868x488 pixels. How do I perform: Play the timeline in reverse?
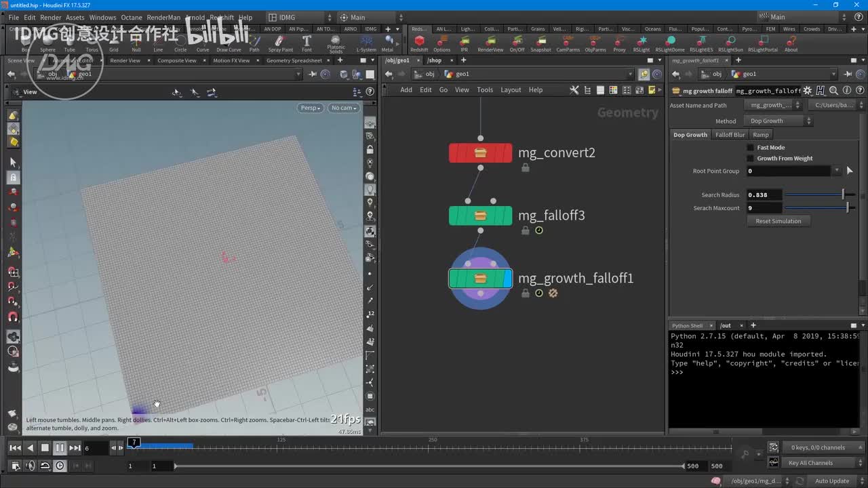click(x=30, y=447)
